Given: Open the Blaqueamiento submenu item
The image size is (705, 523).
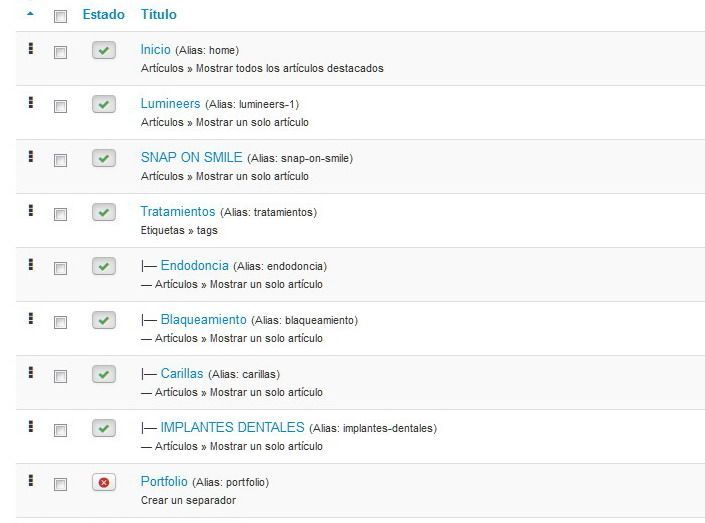Looking at the screenshot, I should (x=204, y=319).
